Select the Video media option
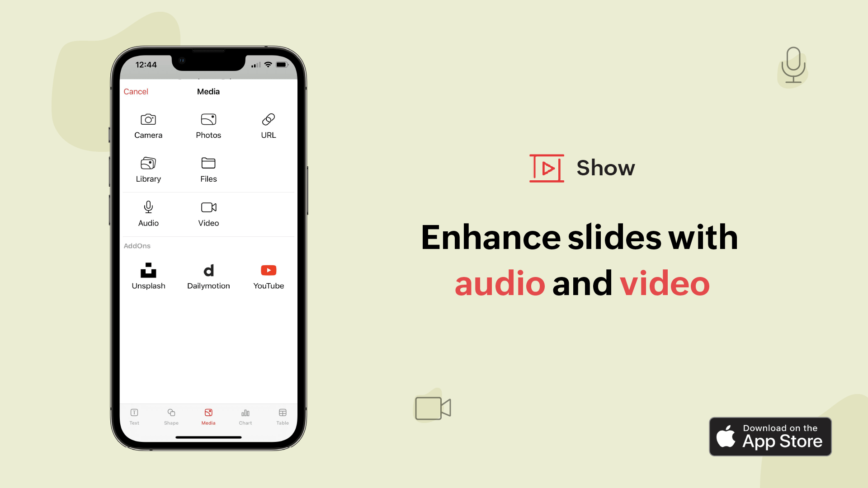Viewport: 868px width, 488px height. [x=208, y=213]
